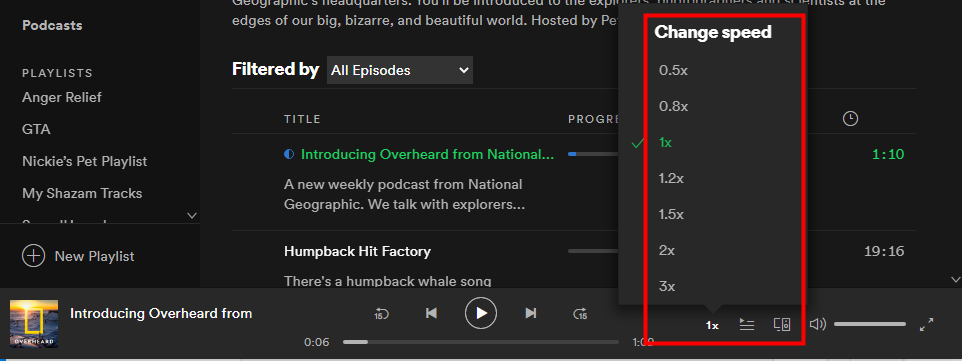Open Nickie's Pet Playlist
962x361 pixels.
tap(85, 161)
